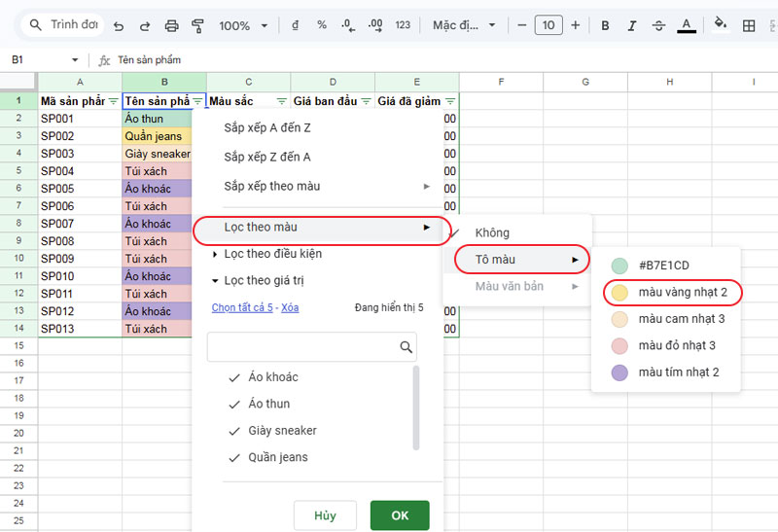Open the Tô màu submenu
Viewport: 778px width, 532px height.
point(522,260)
